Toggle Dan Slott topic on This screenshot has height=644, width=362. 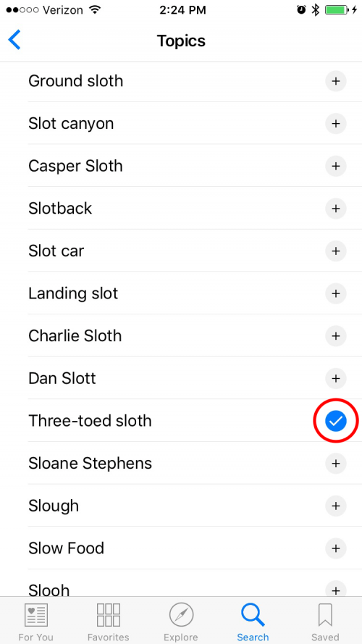[336, 378]
